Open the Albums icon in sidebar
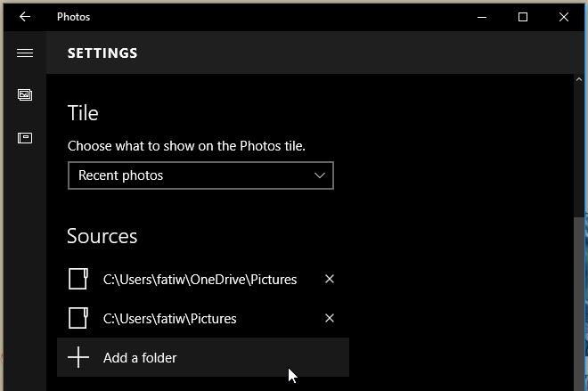 coord(25,138)
